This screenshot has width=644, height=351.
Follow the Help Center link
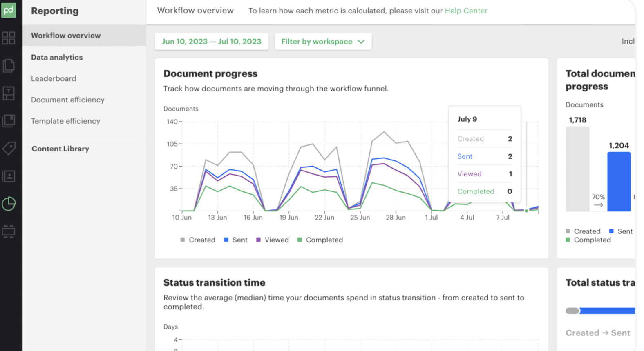466,11
